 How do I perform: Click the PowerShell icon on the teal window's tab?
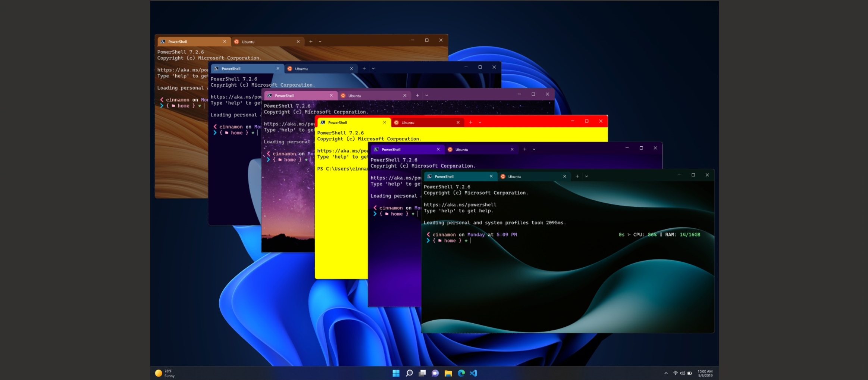point(430,176)
